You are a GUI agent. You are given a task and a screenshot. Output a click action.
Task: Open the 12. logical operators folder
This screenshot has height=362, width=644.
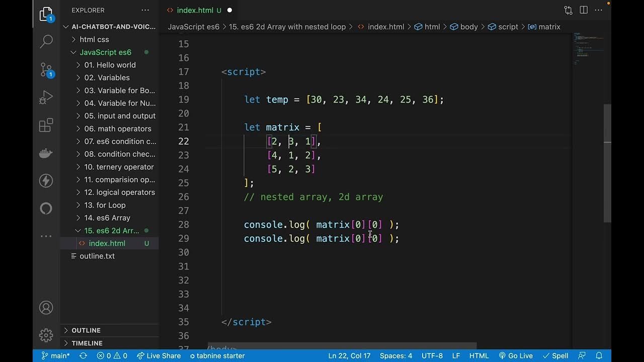click(109, 192)
